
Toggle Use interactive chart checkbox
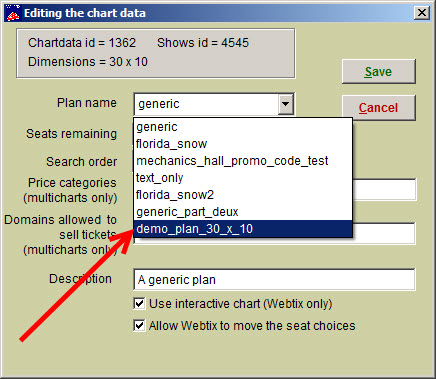pyautogui.click(x=139, y=304)
